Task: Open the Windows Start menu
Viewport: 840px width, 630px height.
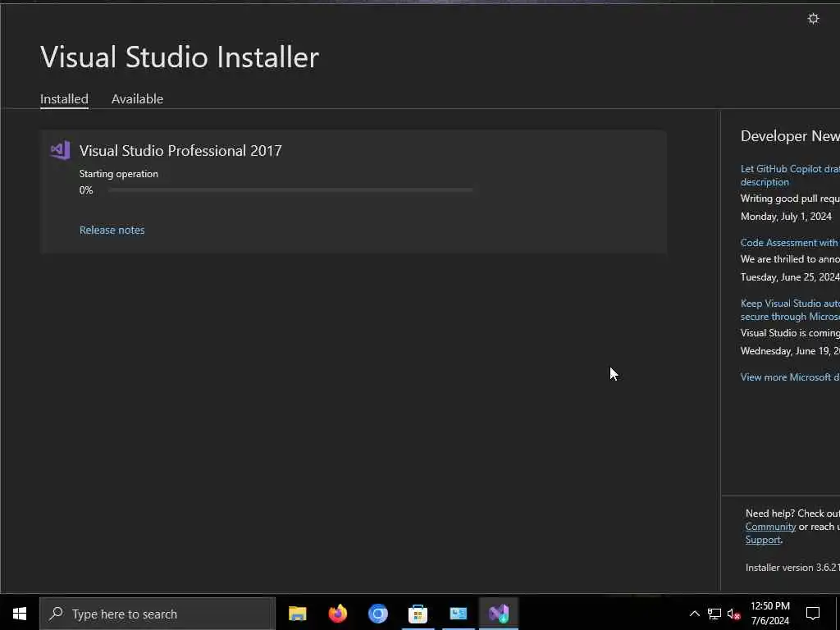Action: coord(20,614)
